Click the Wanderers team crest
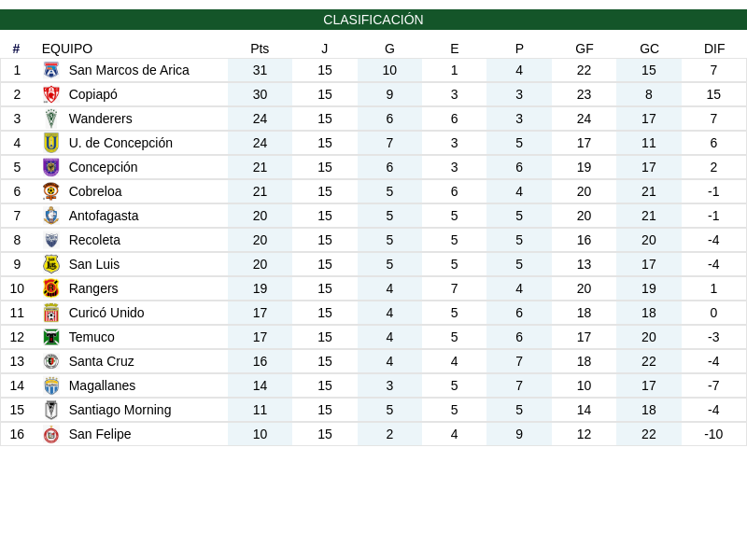747x560 pixels. tap(51, 119)
